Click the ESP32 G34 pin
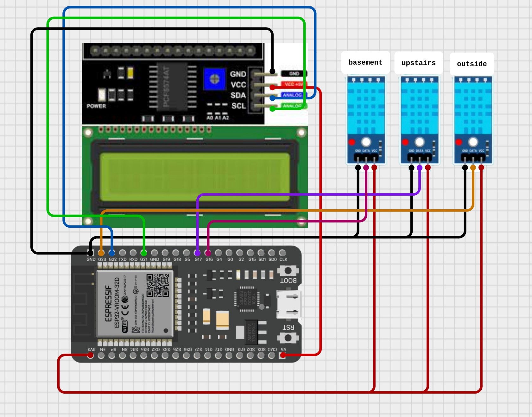 pyautogui.click(x=133, y=356)
